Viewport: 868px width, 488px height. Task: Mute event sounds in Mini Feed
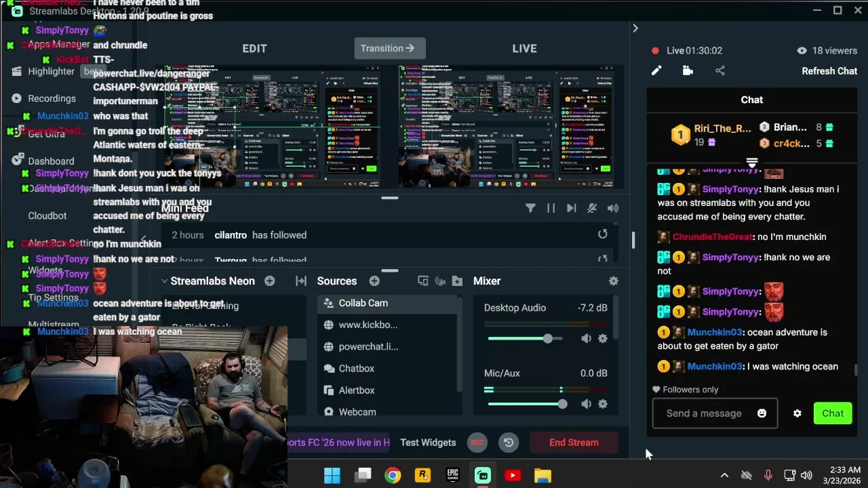[592, 208]
